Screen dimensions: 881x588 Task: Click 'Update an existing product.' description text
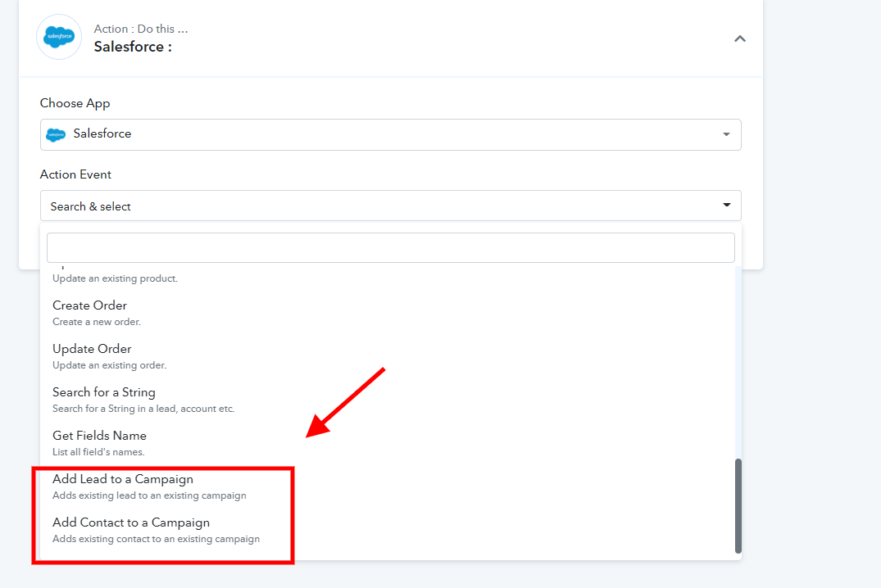(116, 278)
